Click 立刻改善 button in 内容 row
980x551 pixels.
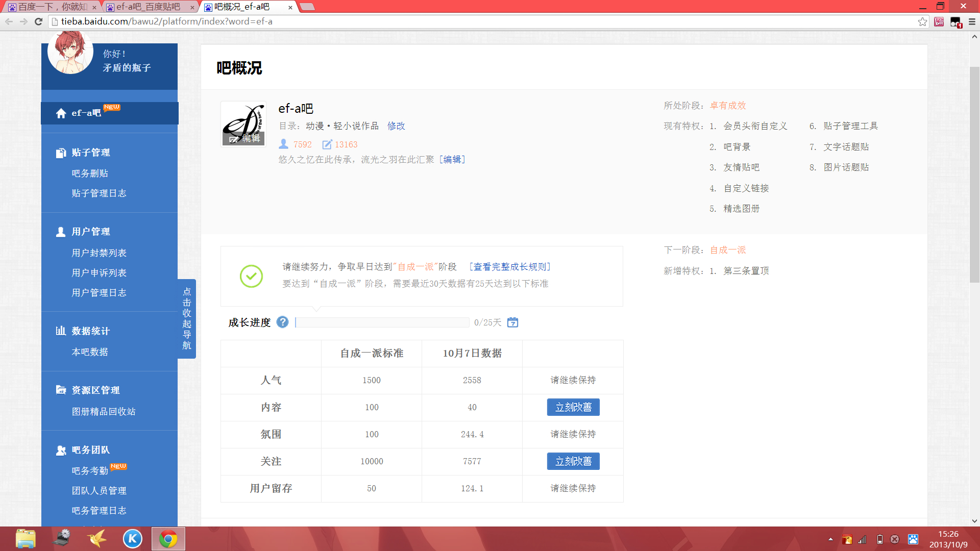click(x=573, y=407)
